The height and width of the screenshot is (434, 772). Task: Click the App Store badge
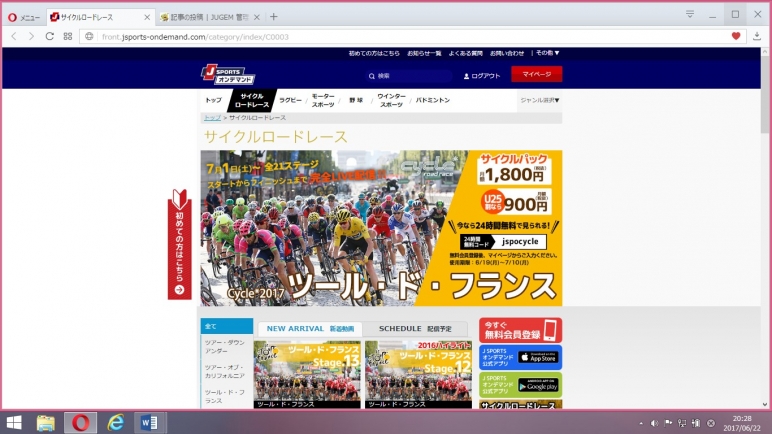[x=538, y=357]
